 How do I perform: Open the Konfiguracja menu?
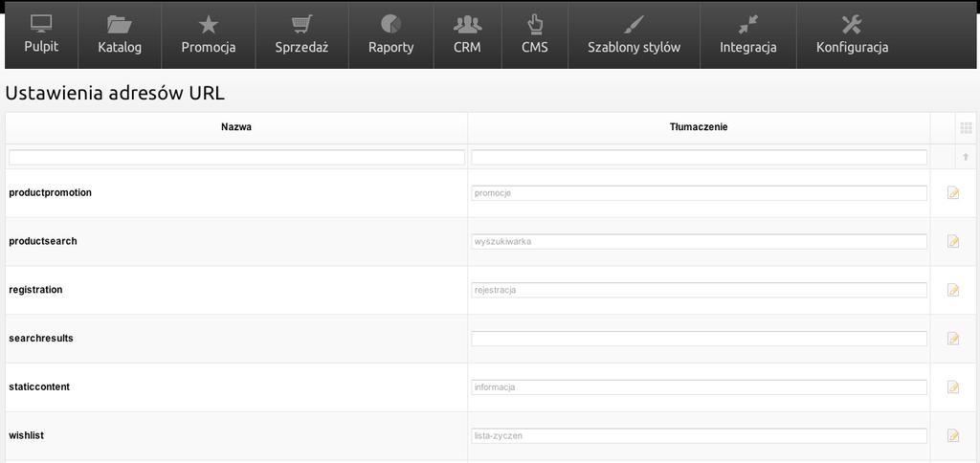coord(852,35)
